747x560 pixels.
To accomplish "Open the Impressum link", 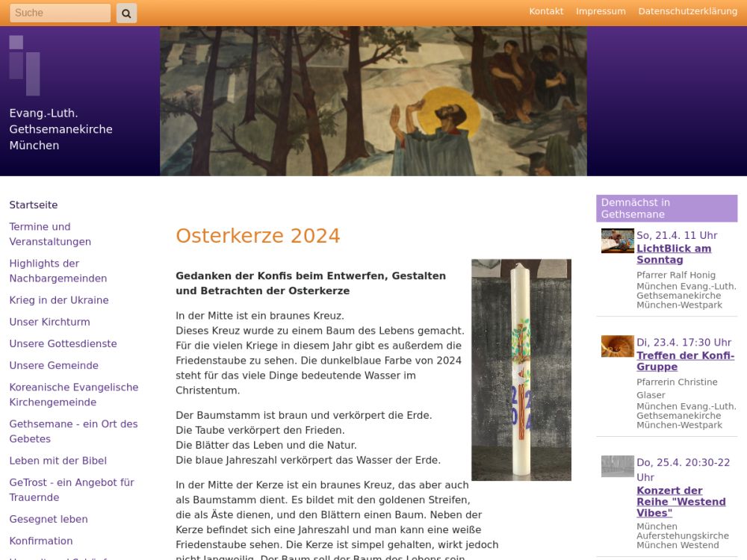I will tap(601, 11).
